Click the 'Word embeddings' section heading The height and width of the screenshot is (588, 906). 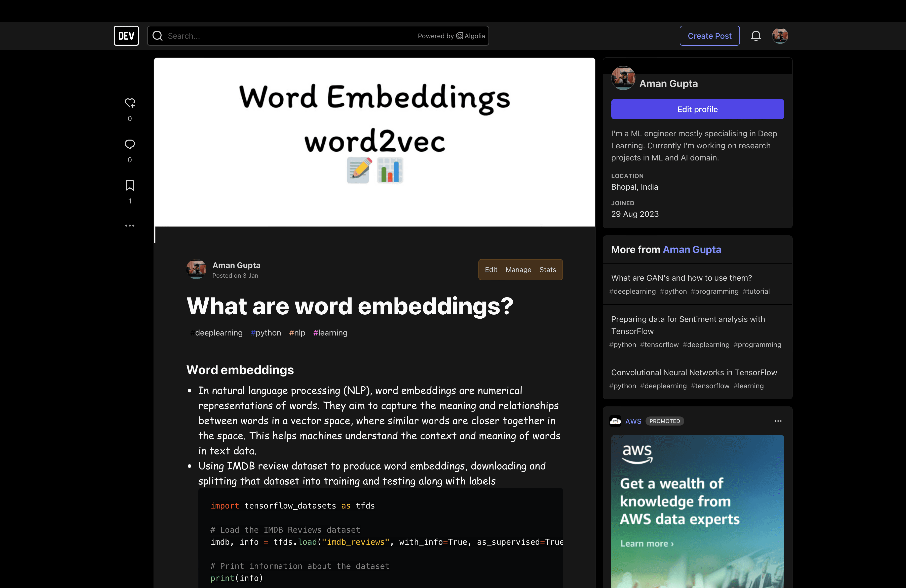click(x=240, y=370)
